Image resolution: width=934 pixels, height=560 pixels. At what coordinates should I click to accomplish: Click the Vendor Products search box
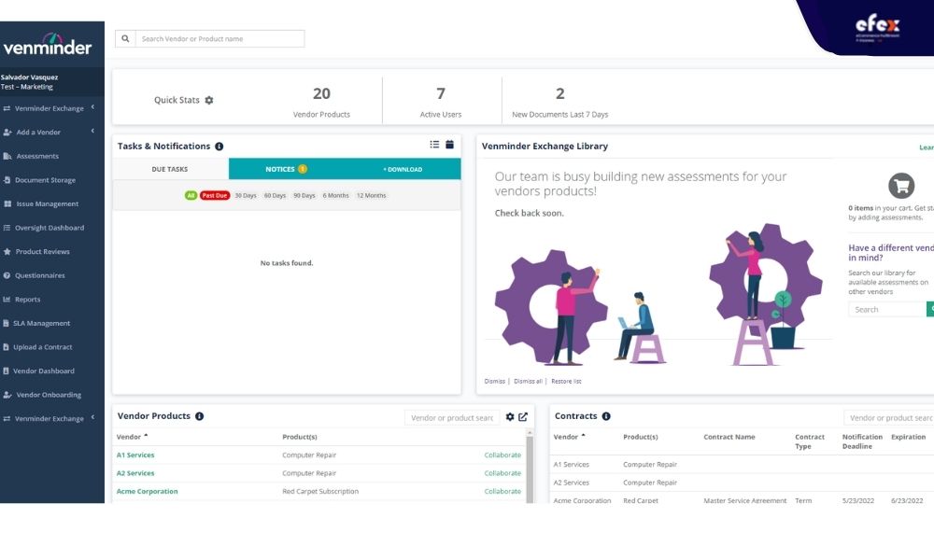452,418
